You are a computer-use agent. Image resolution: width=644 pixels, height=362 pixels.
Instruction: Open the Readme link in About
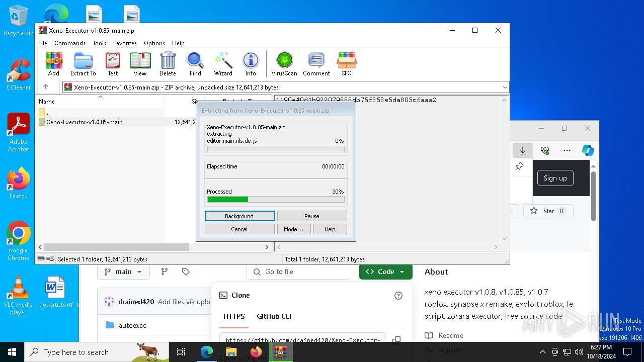coord(451,335)
